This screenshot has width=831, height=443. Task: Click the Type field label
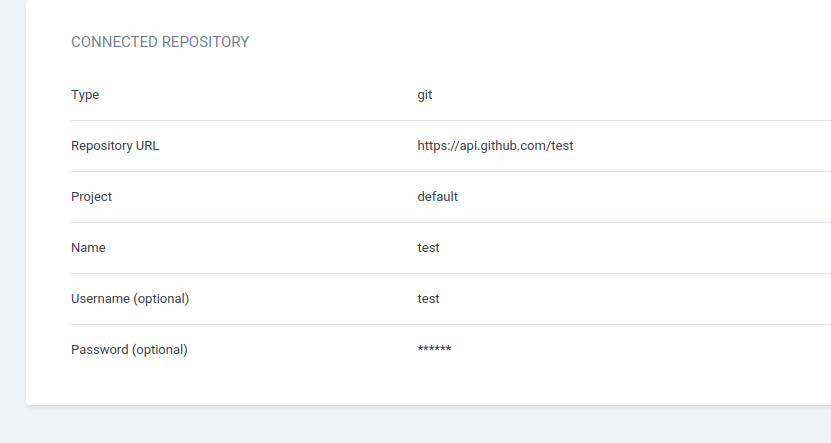click(85, 95)
